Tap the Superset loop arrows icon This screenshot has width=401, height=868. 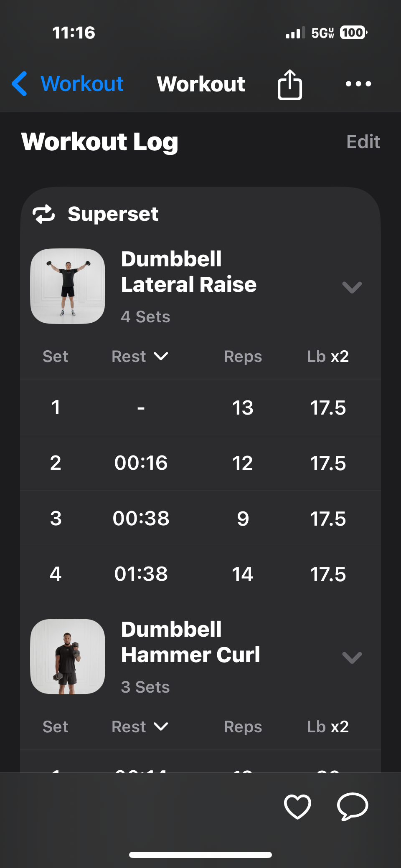coord(44,214)
